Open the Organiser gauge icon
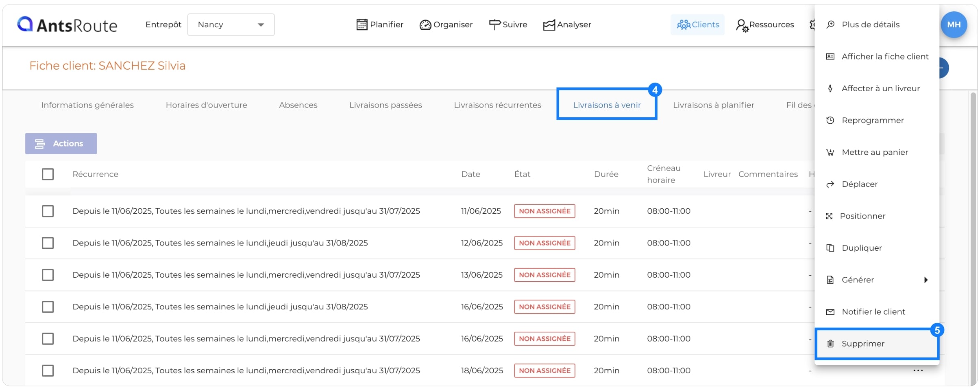This screenshot has width=980, height=390. 425,25
